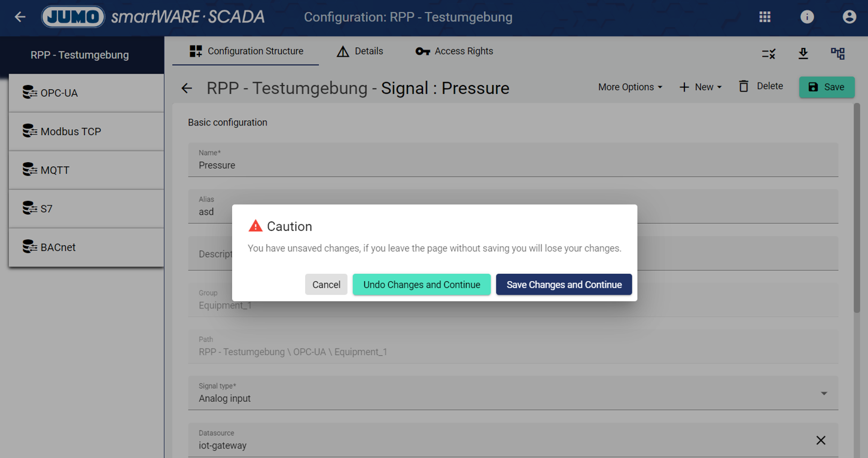The height and width of the screenshot is (458, 868).
Task: Open the New dropdown menu
Action: pyautogui.click(x=701, y=87)
